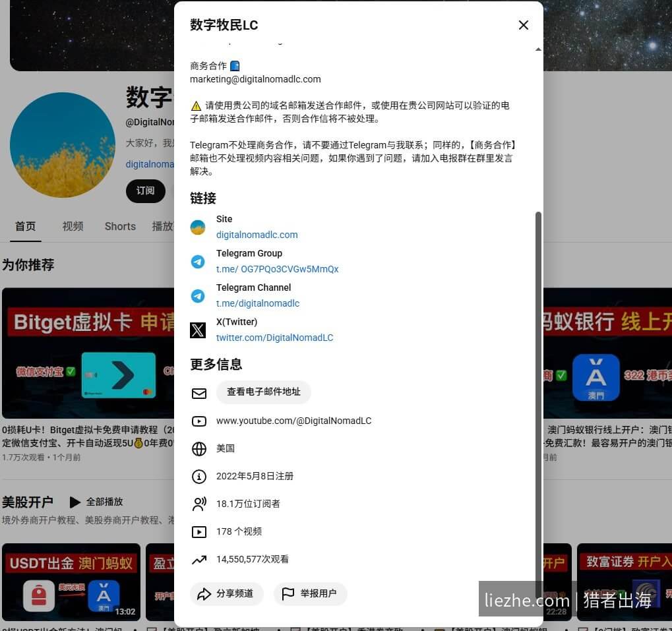Click the 查看电子邮件地址 button

(264, 392)
